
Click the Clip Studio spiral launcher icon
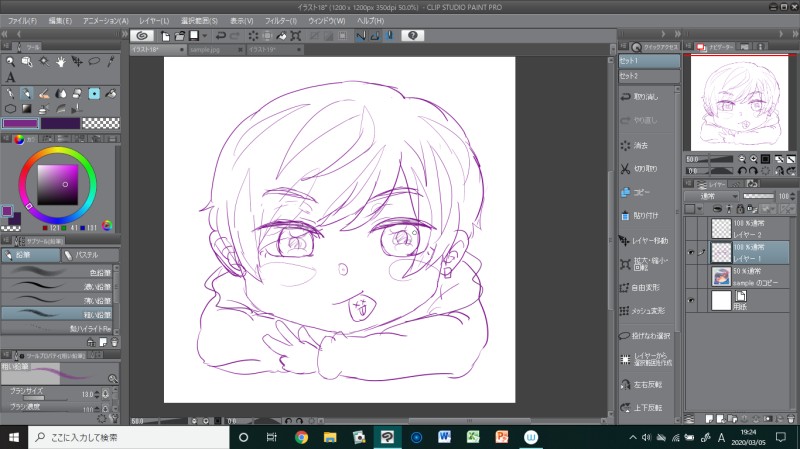(x=142, y=36)
